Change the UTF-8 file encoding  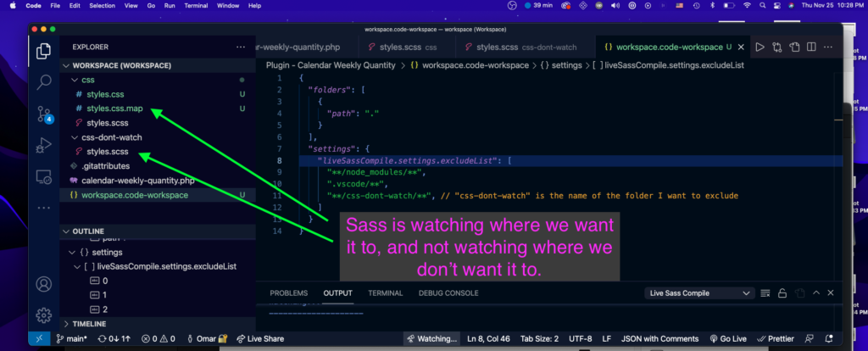(x=580, y=339)
